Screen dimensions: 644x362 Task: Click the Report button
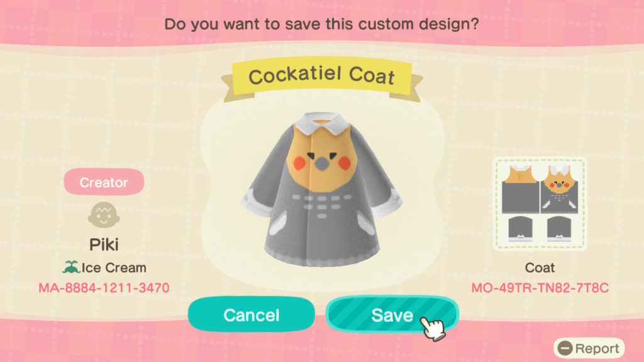click(x=589, y=348)
